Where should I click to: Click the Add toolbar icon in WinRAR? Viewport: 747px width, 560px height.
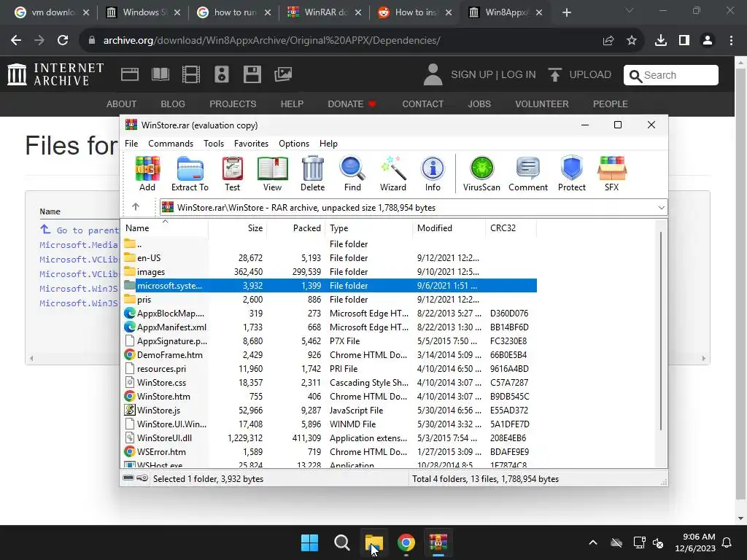coord(147,174)
